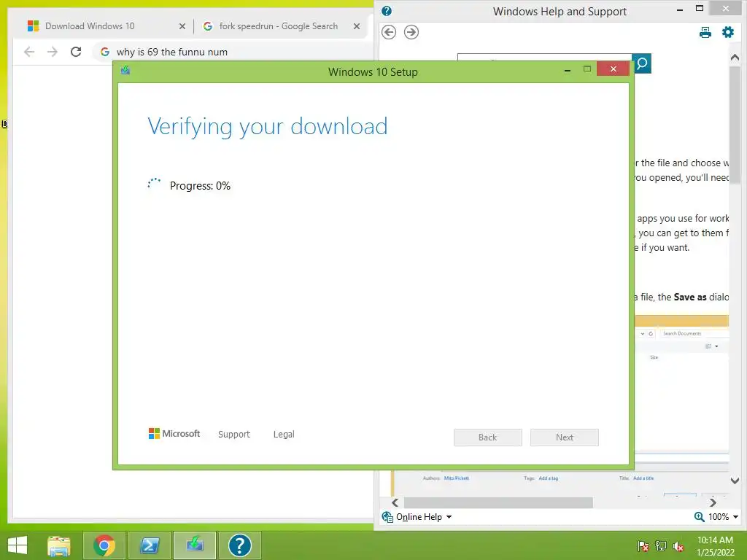The width and height of the screenshot is (747, 560).
Task: Click the Help search input field
Action: [x=544, y=58]
